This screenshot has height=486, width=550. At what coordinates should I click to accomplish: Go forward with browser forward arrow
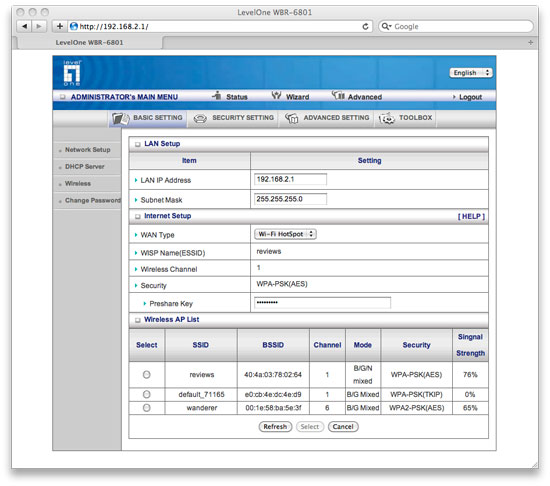39,26
